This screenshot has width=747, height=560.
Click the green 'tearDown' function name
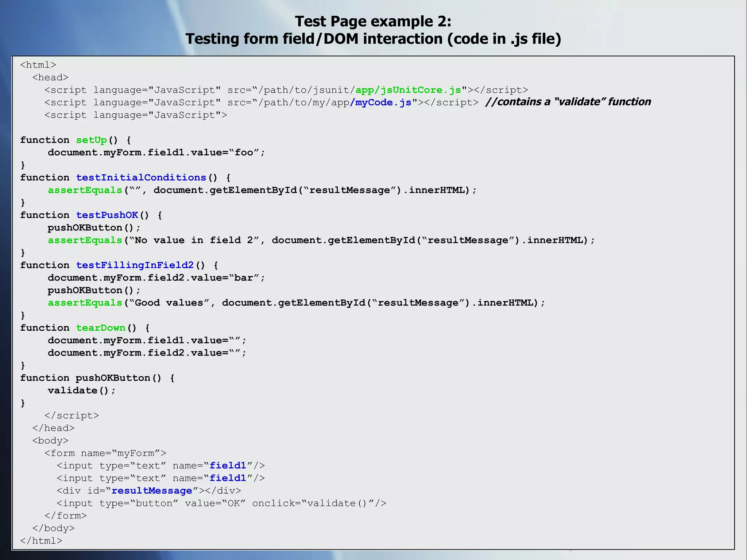[101, 328]
